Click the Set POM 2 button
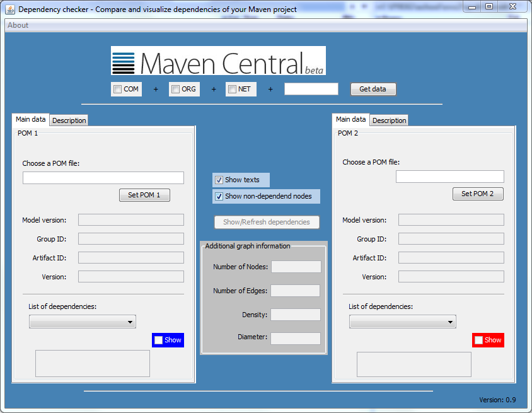This screenshot has width=532, height=413. (x=478, y=194)
